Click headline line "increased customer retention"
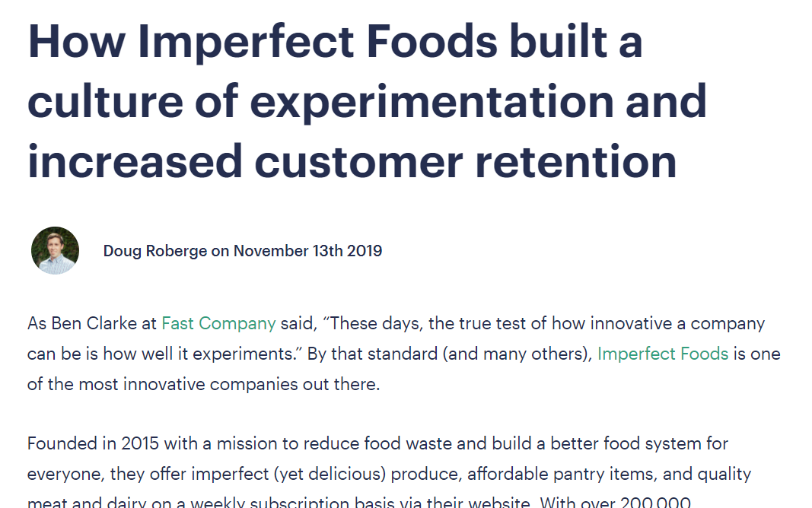The image size is (812, 508). 352,160
